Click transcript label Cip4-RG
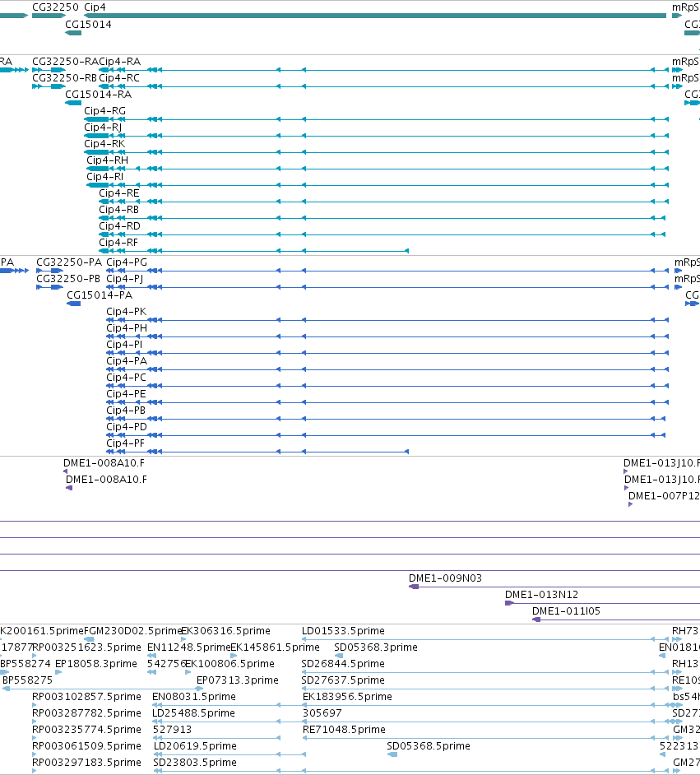The image size is (700, 775). click(104, 111)
